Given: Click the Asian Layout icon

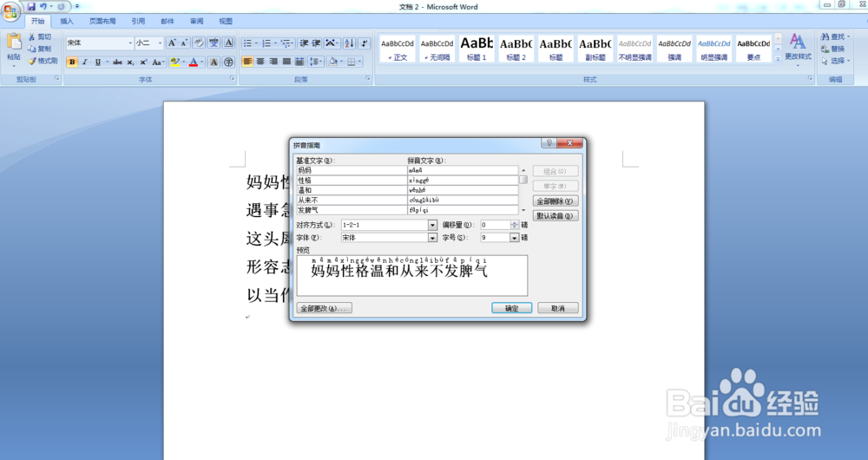Looking at the screenshot, I should click(331, 43).
